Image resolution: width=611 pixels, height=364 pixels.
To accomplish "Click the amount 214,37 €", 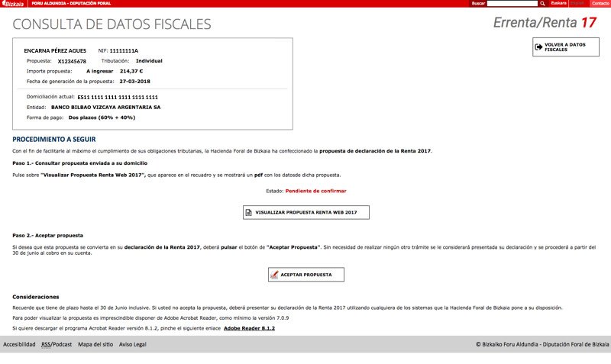I will [131, 71].
